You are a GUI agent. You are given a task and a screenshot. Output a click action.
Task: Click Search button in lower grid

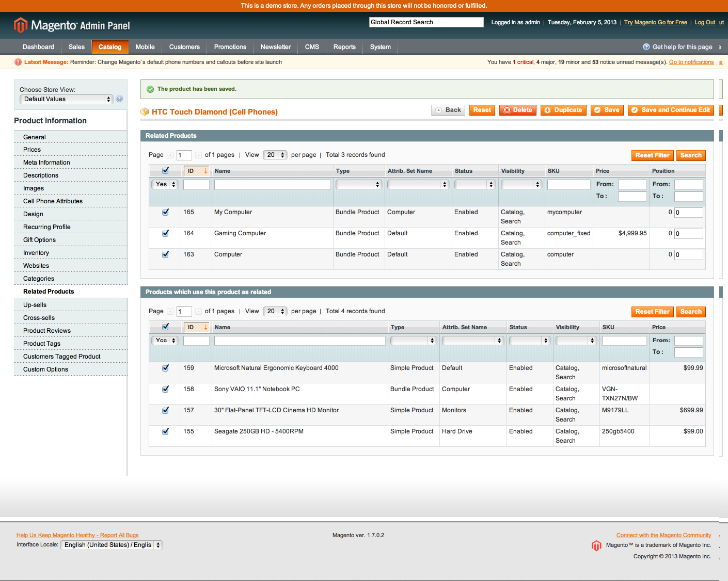[691, 312]
